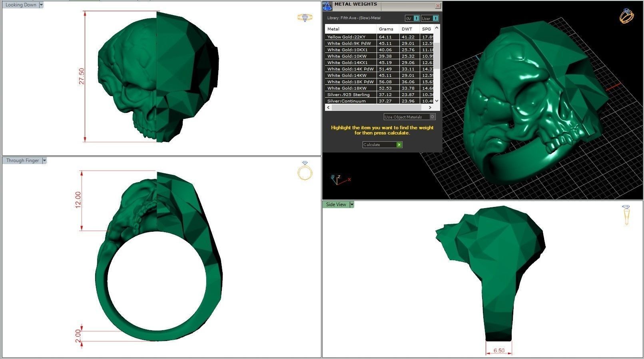Screen dimensions: 644x359
Task: Click the metal table scroll up arrow
Action: click(437, 28)
